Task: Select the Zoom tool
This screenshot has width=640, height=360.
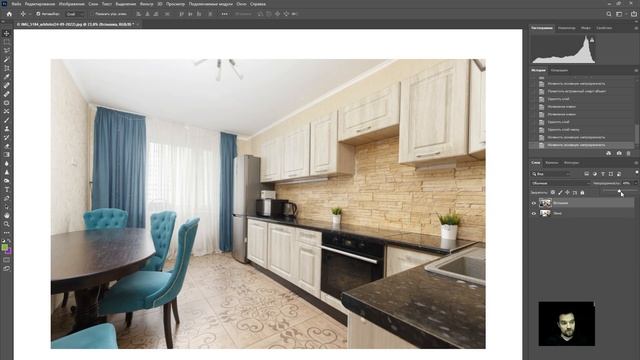Action: click(7, 224)
